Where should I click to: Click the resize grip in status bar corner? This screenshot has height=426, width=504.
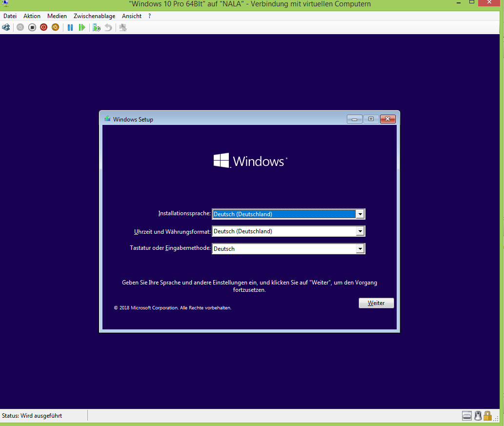[x=497, y=419]
